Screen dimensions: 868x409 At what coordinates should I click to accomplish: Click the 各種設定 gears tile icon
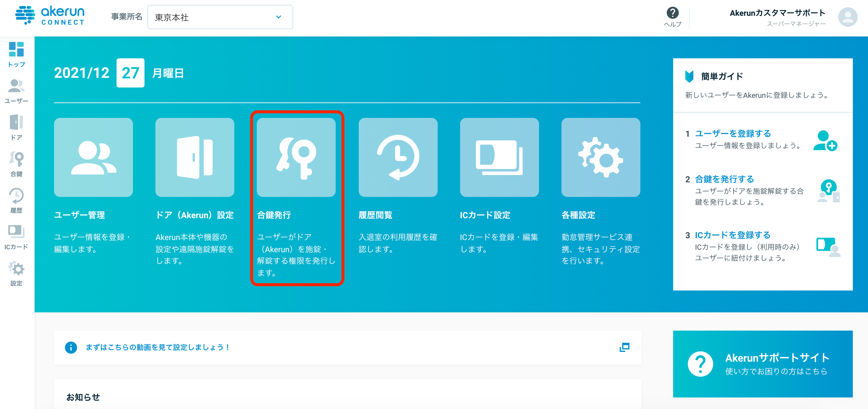point(601,157)
